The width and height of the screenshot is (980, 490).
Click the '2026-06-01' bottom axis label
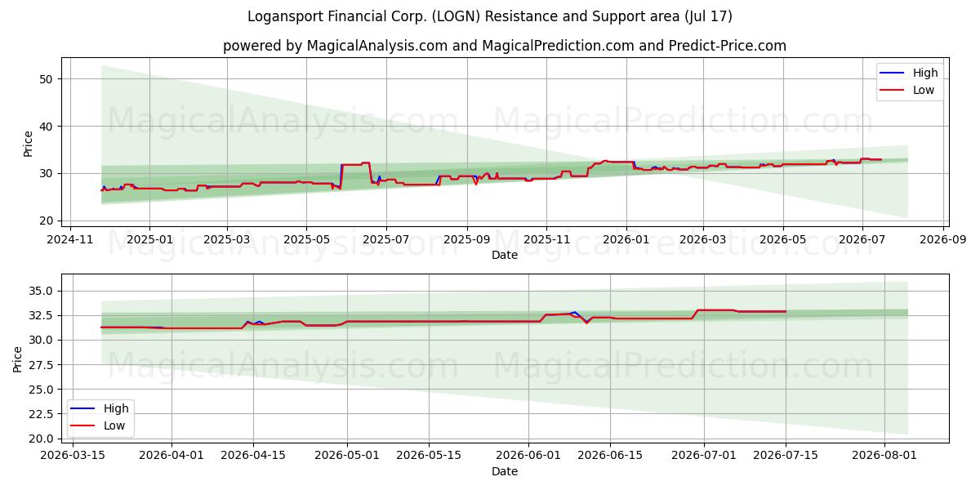point(528,457)
